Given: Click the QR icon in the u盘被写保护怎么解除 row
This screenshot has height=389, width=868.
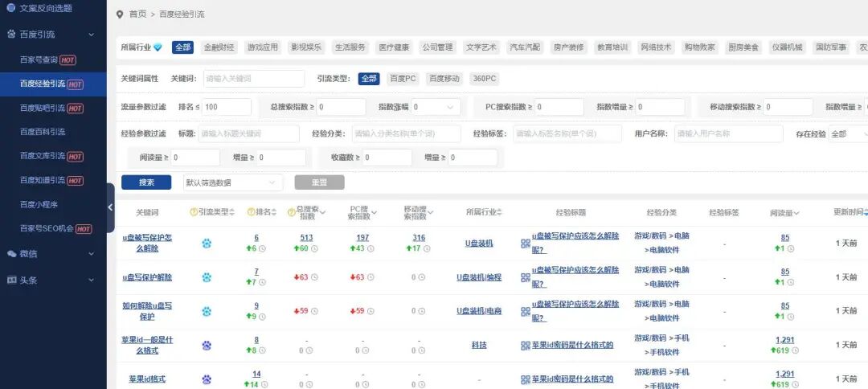Looking at the screenshot, I should click(x=526, y=244).
